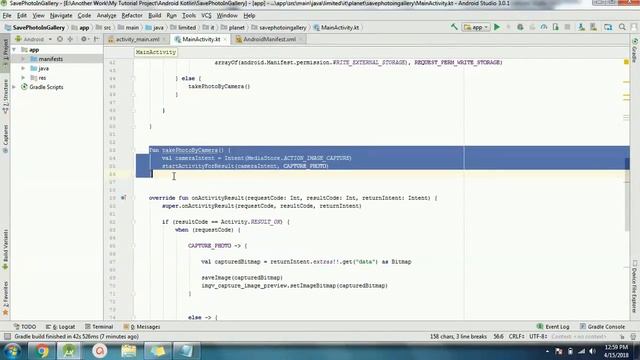Image resolution: width=640 pixels, height=360 pixels.
Task: Open the Logcat tool window
Action: [61, 327]
